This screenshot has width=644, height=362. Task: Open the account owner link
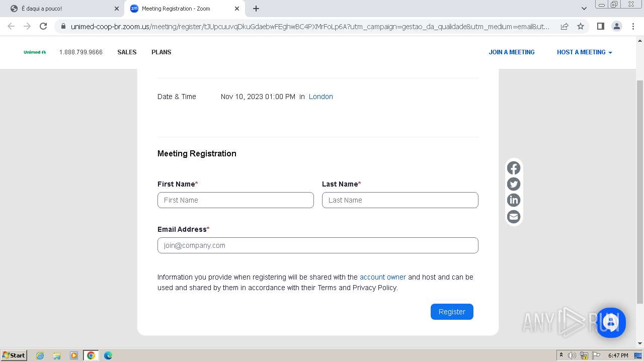383,277
